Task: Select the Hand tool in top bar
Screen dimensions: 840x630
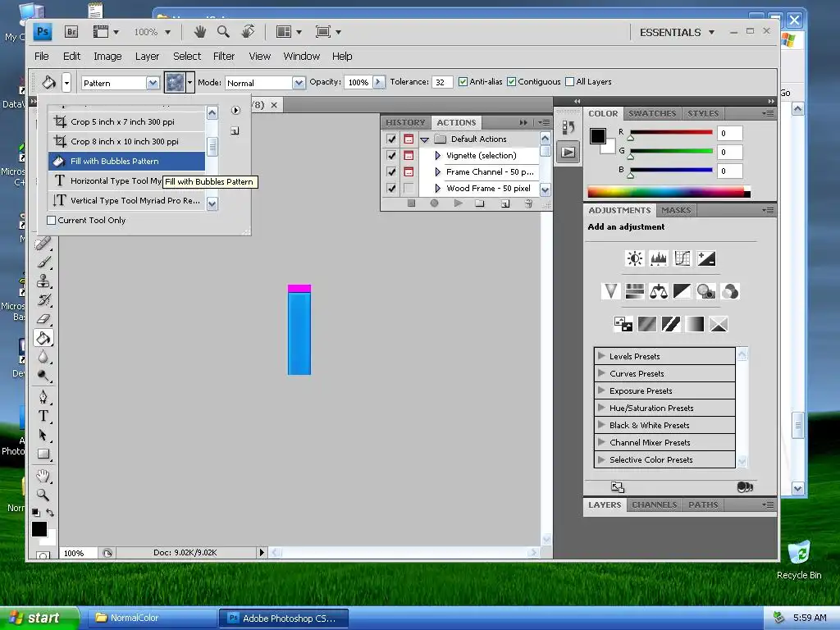Action: click(x=200, y=32)
